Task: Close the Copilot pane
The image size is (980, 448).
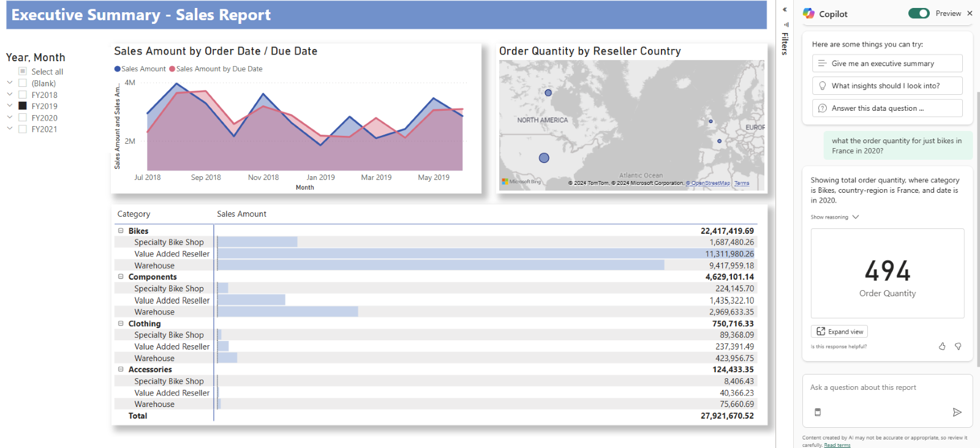Action: (970, 13)
